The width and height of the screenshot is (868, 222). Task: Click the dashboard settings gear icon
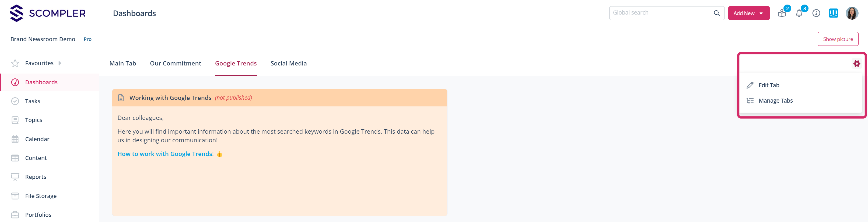(856, 63)
